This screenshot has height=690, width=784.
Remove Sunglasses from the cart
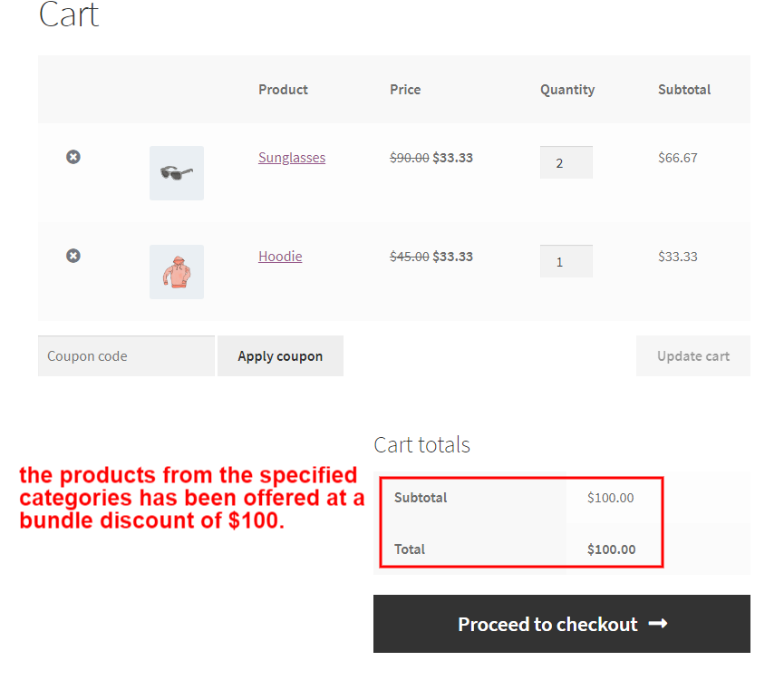(73, 157)
